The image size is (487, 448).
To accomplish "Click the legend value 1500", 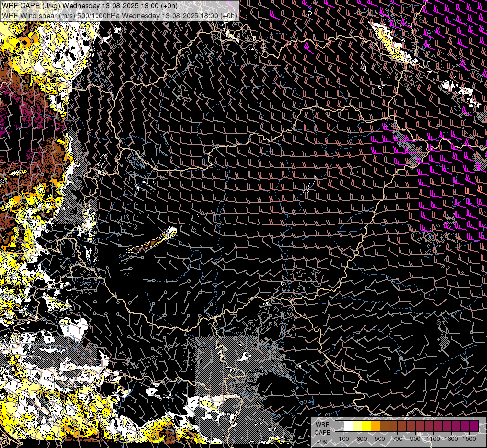I will tap(469, 439).
